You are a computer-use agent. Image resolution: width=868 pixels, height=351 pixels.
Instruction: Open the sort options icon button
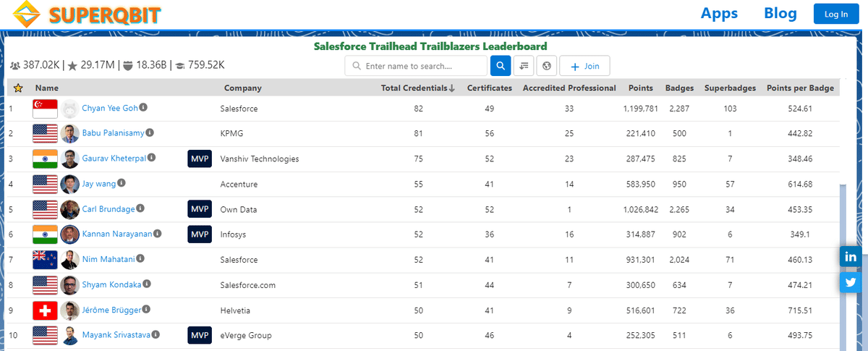(524, 66)
